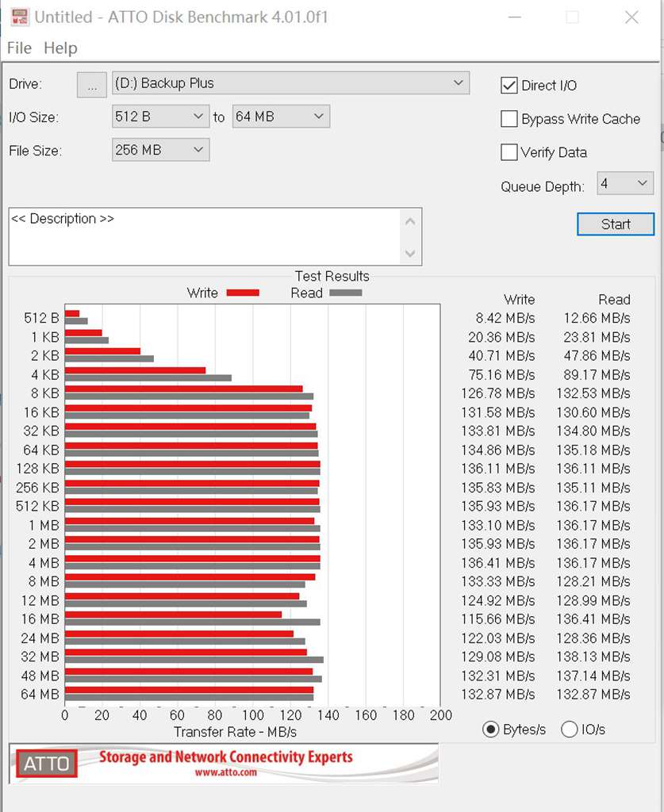Click the up arrow on Description scrollbar
This screenshot has height=812, width=664.
tap(411, 220)
